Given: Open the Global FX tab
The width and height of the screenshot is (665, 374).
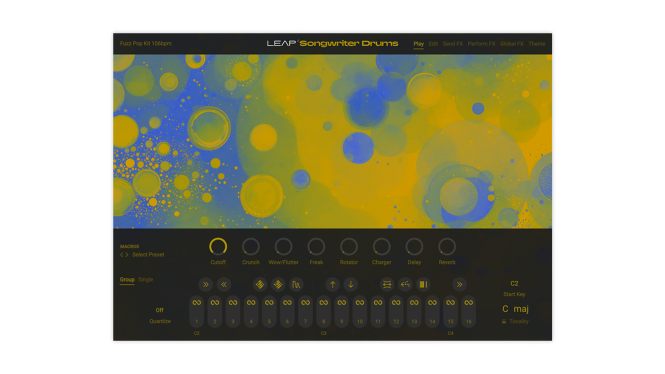Looking at the screenshot, I should point(511,44).
